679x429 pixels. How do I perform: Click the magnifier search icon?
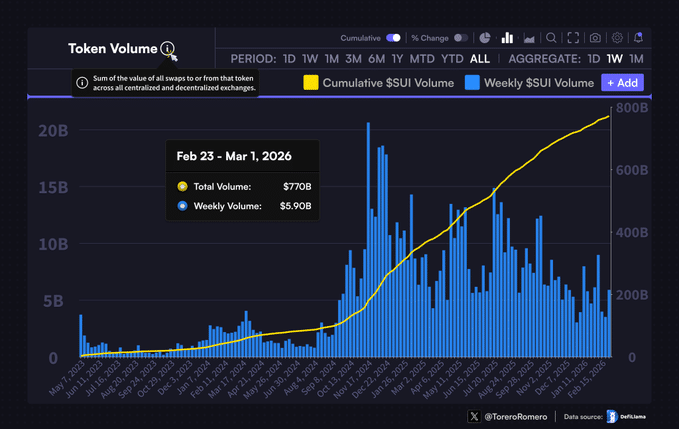[x=551, y=38]
